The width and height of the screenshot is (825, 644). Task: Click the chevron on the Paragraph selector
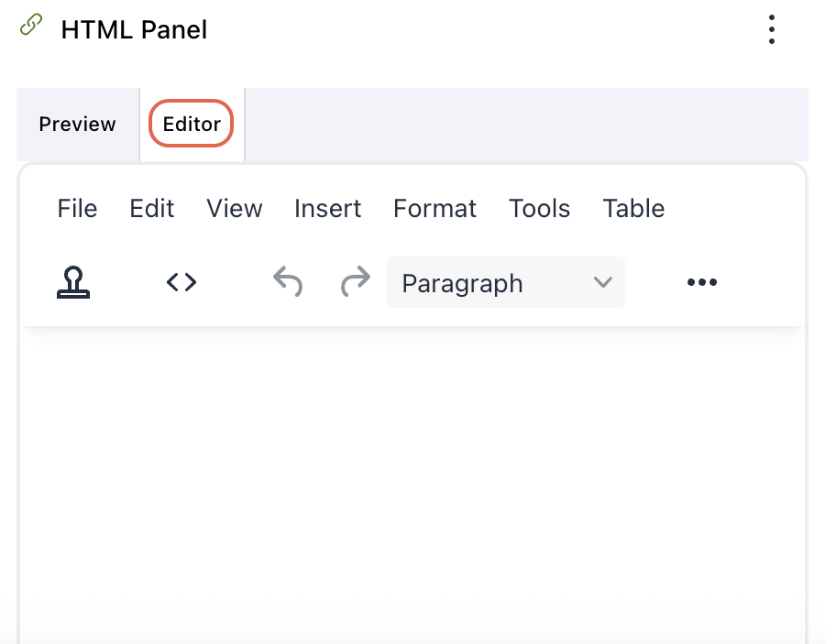point(603,282)
